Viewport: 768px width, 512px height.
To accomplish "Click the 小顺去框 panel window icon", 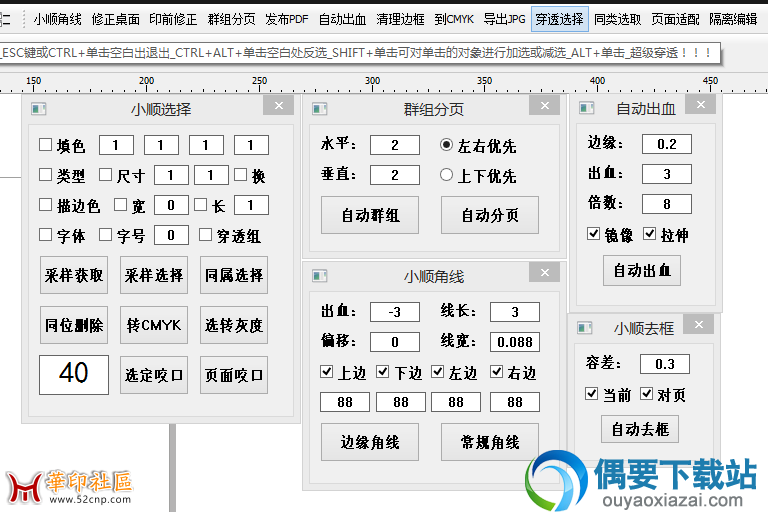I will [x=584, y=327].
